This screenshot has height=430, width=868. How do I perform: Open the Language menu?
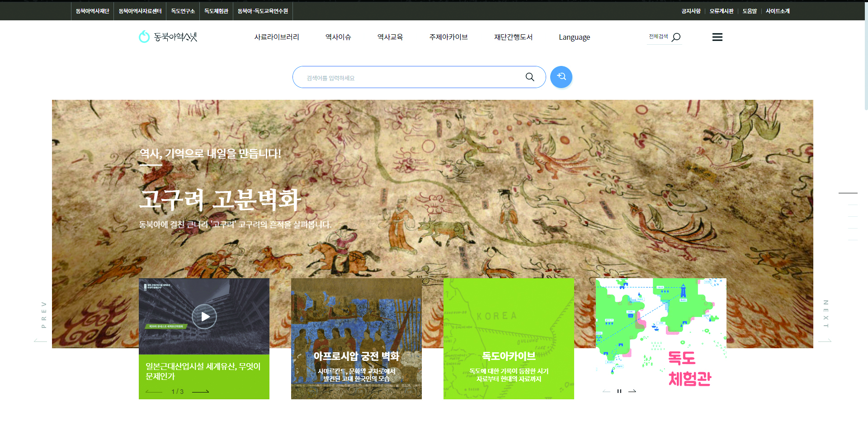click(574, 37)
